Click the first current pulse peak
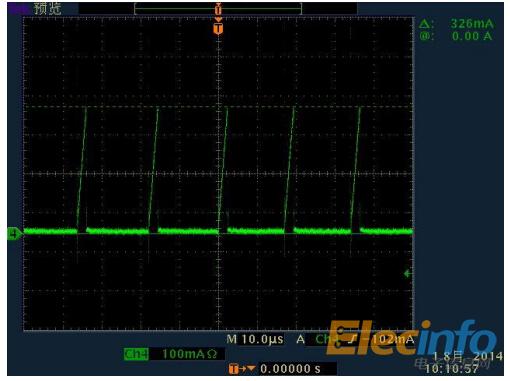510x381 pixels. pyautogui.click(x=86, y=108)
